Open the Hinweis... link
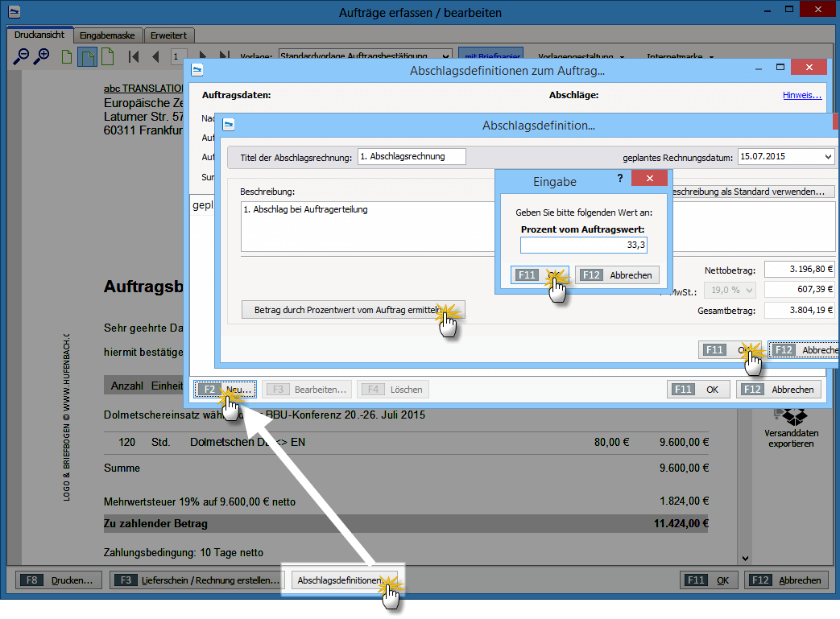The width and height of the screenshot is (840, 619). point(801,95)
